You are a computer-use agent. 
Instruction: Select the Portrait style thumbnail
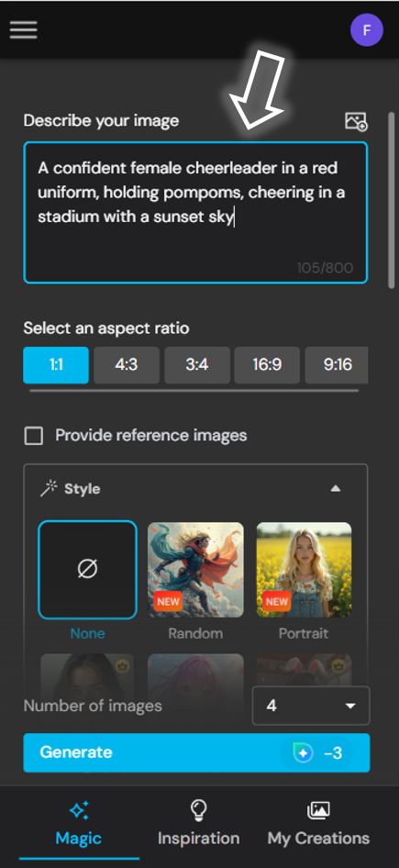click(x=304, y=570)
